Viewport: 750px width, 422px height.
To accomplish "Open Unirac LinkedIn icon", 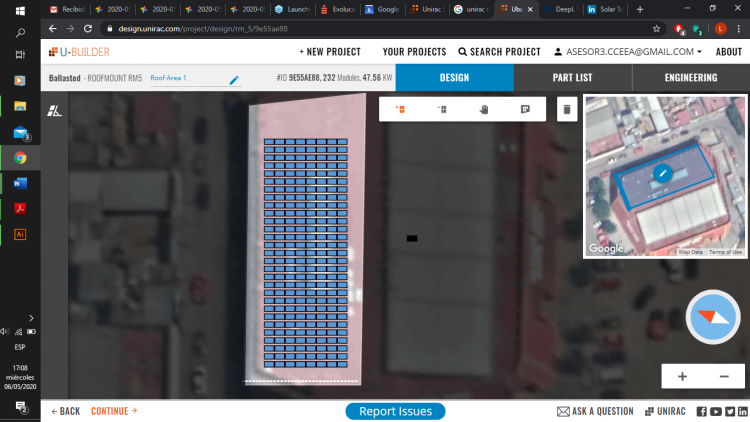I will point(743,411).
